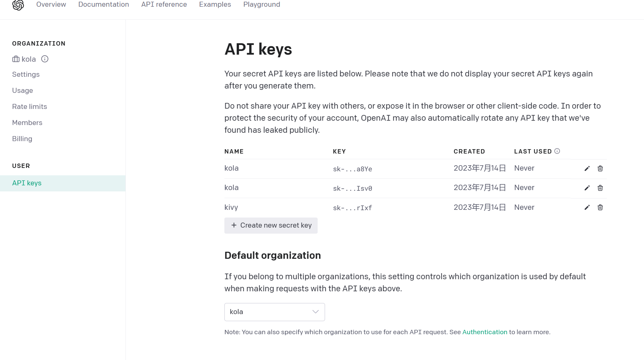Viewport: 644px width, 360px height.
Task: Switch to the Documentation section
Action: pos(104,4)
